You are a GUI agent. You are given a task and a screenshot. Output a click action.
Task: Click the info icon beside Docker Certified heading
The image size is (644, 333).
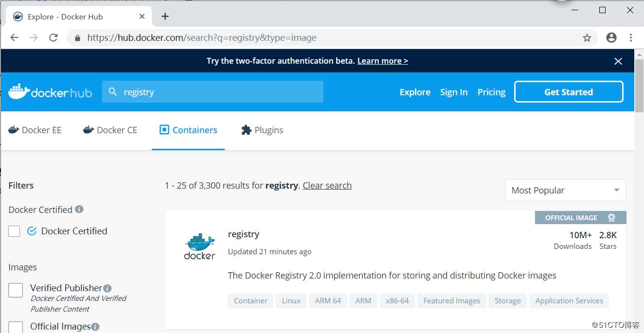(79, 209)
